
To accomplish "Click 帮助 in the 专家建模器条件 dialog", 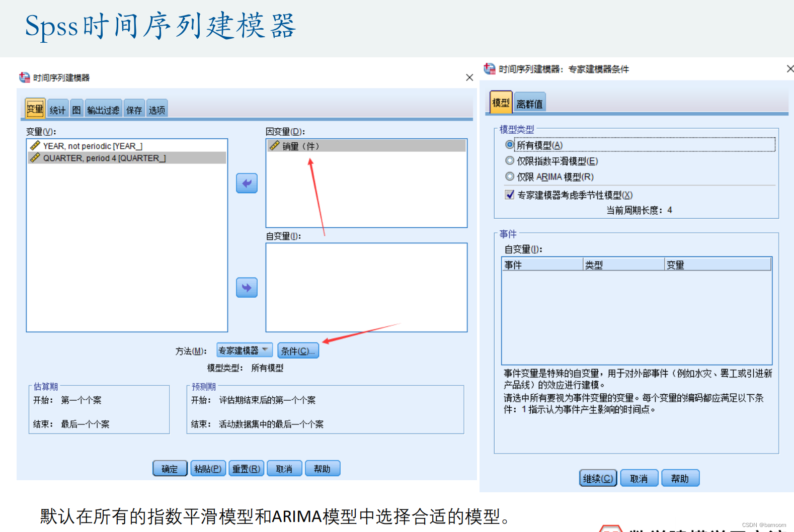I will pos(680,478).
